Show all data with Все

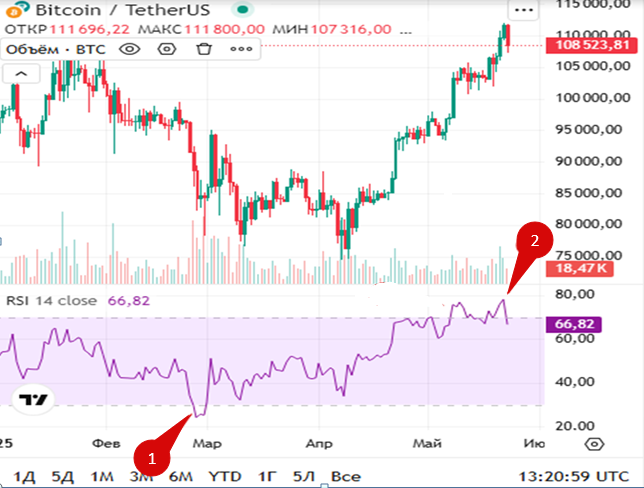(345, 476)
